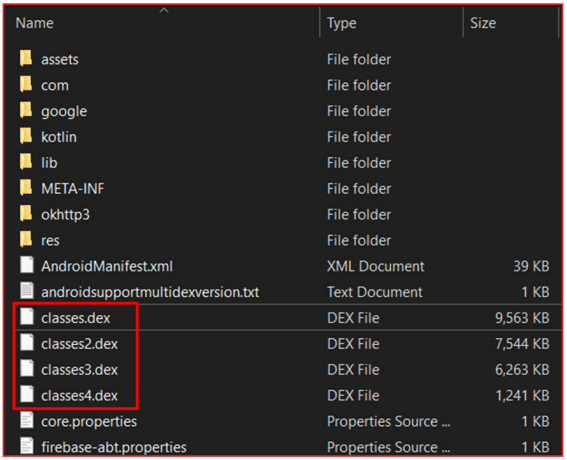Click the AndroidManifest.xml file icon

(27, 265)
